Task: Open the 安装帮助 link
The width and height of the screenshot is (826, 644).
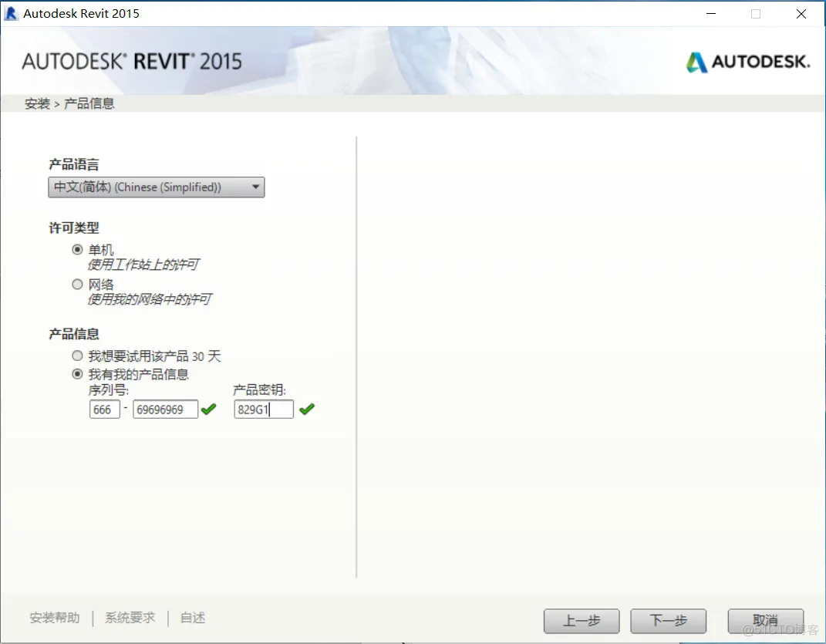Action: [54, 618]
